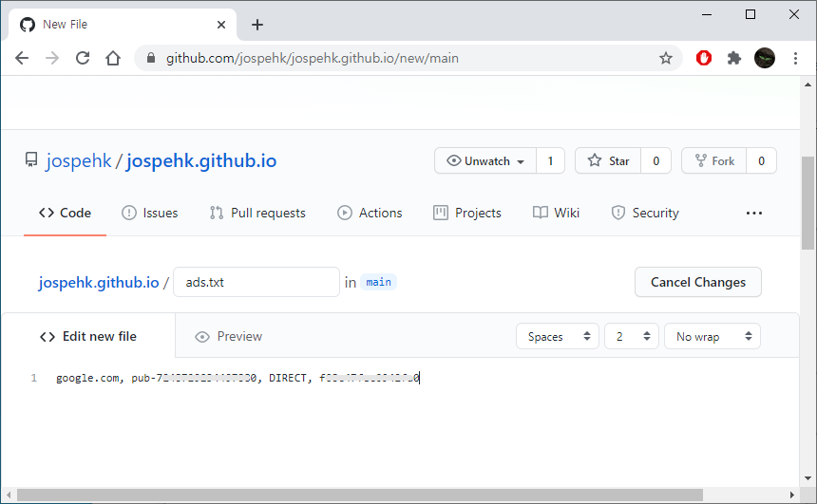The height and width of the screenshot is (504, 817).
Task: Star this repository
Action: click(608, 161)
